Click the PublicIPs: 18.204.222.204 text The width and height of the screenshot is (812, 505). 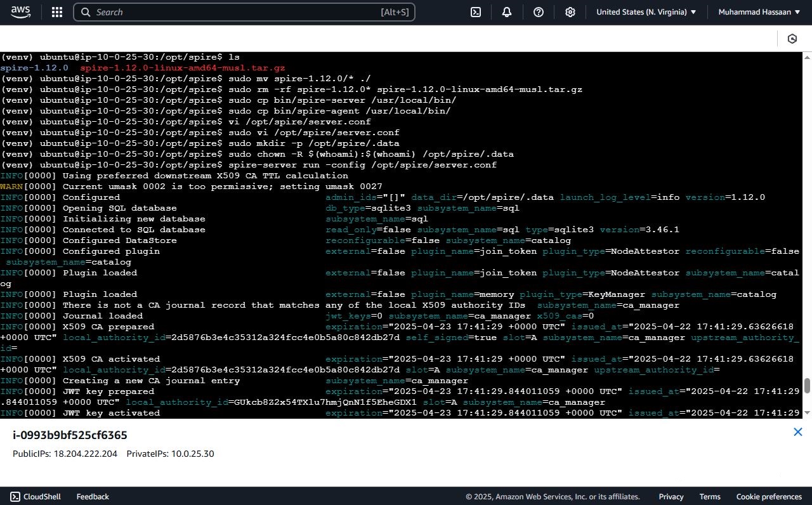[65, 454]
